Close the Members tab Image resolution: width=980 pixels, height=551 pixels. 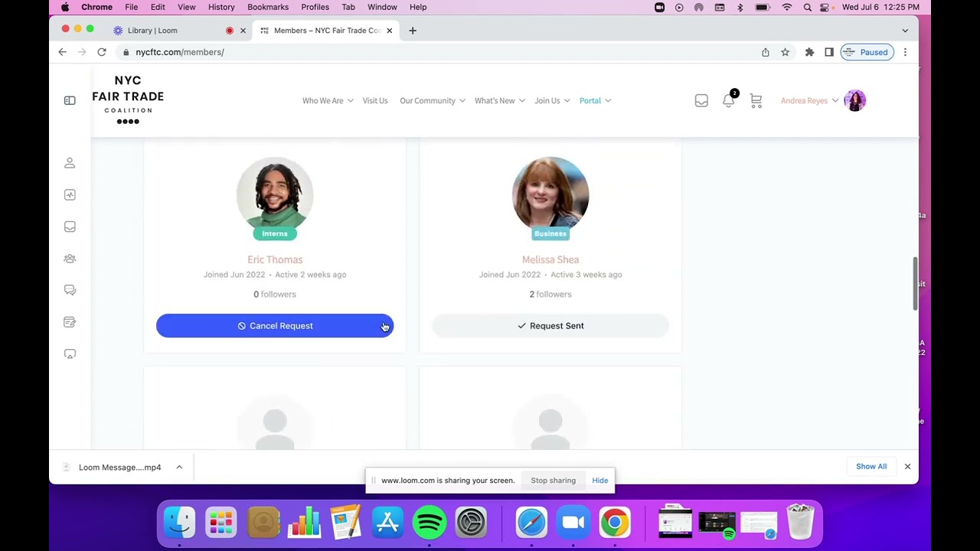[x=389, y=31]
